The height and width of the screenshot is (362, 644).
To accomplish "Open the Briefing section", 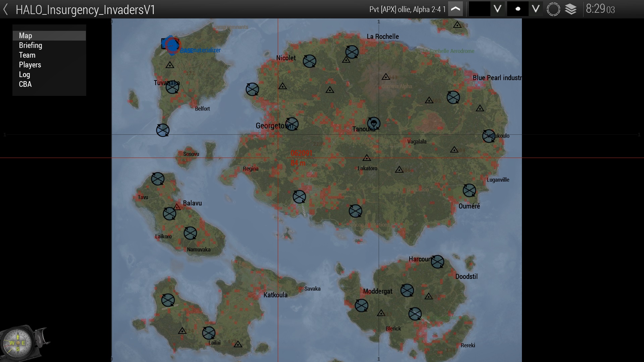I will tap(31, 45).
